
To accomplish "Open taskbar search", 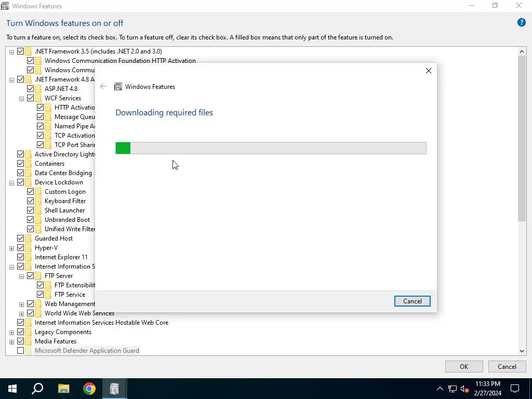I will click(37, 389).
